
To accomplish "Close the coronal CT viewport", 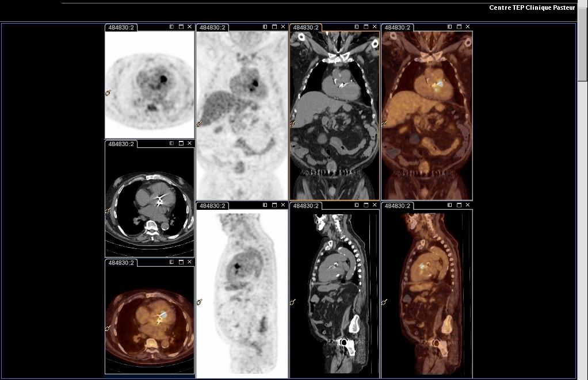I will point(375,27).
